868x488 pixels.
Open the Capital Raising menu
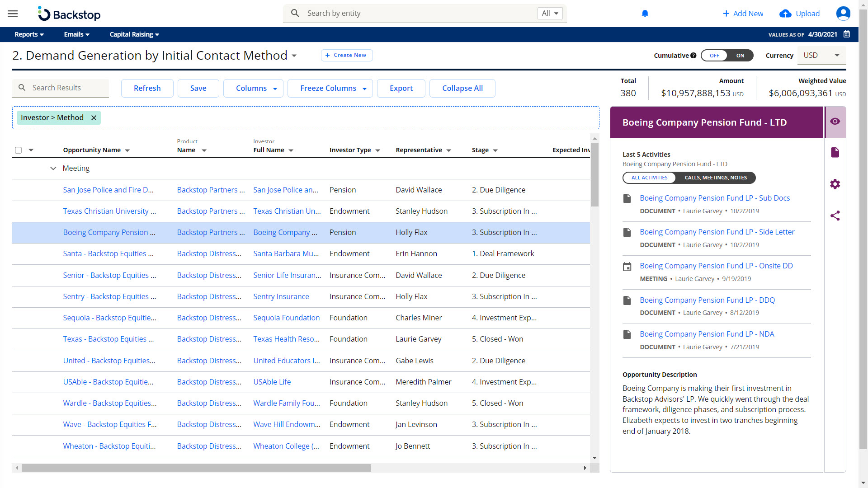point(134,34)
